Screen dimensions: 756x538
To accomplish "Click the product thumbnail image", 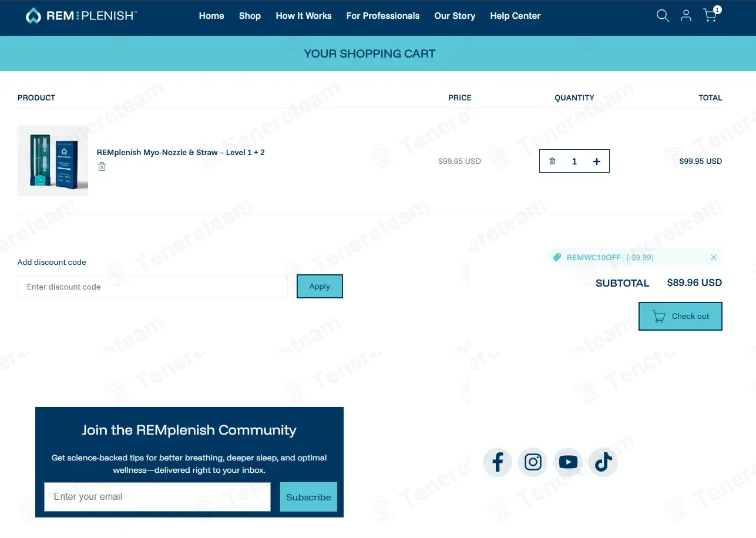I will [53, 161].
